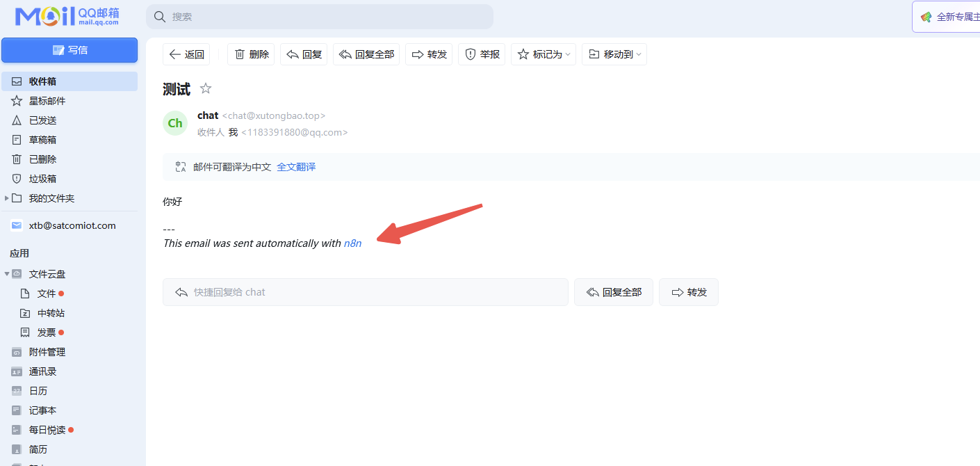This screenshot has height=466, width=980.
Task: Open the 草稿箱 drafts folder
Action: tap(70, 140)
